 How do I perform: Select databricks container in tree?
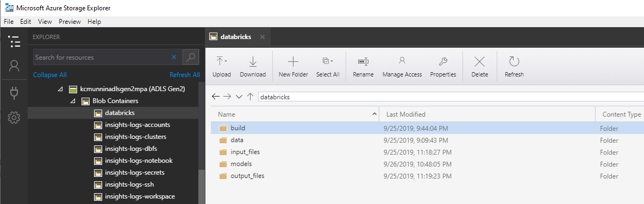(x=120, y=113)
